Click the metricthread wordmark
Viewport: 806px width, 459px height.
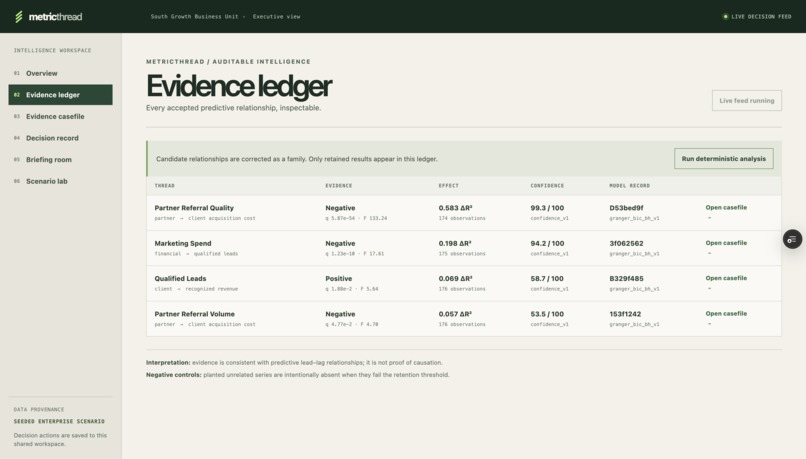(x=55, y=17)
